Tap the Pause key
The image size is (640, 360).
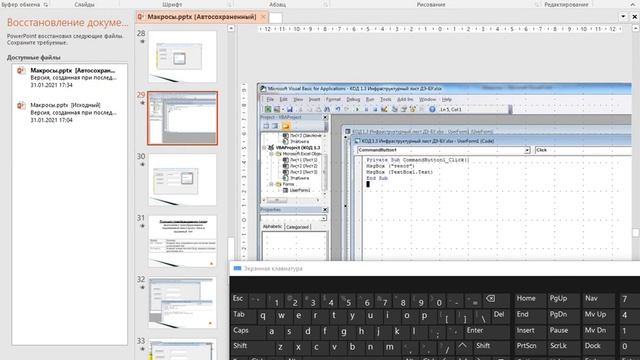click(564, 331)
